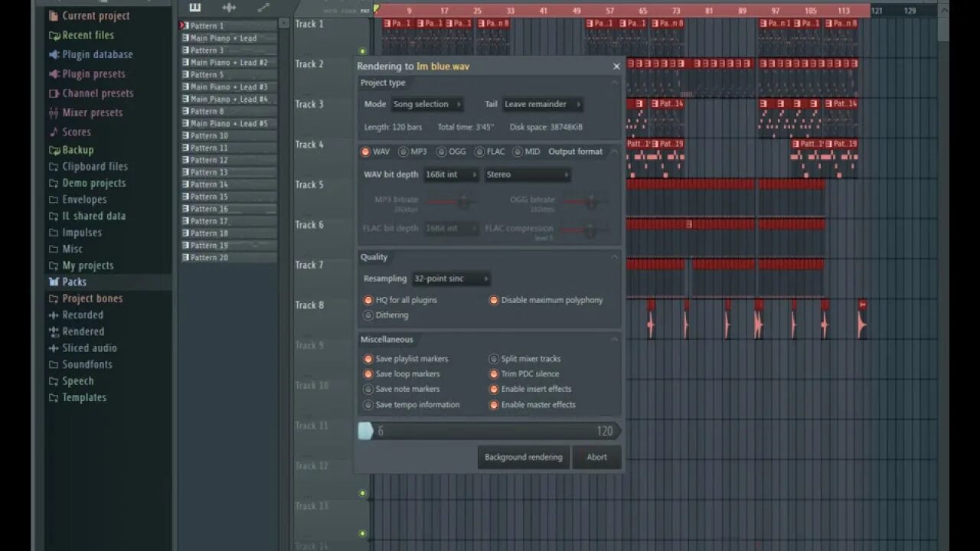Collapse the Project type section
This screenshot has width=980, height=551.
[x=614, y=83]
